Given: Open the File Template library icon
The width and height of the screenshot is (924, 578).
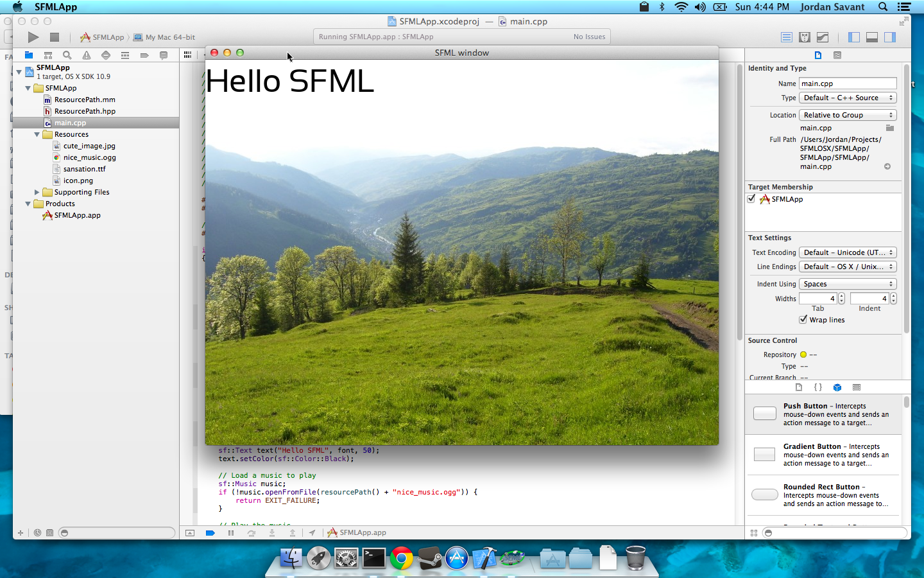Looking at the screenshot, I should 799,387.
